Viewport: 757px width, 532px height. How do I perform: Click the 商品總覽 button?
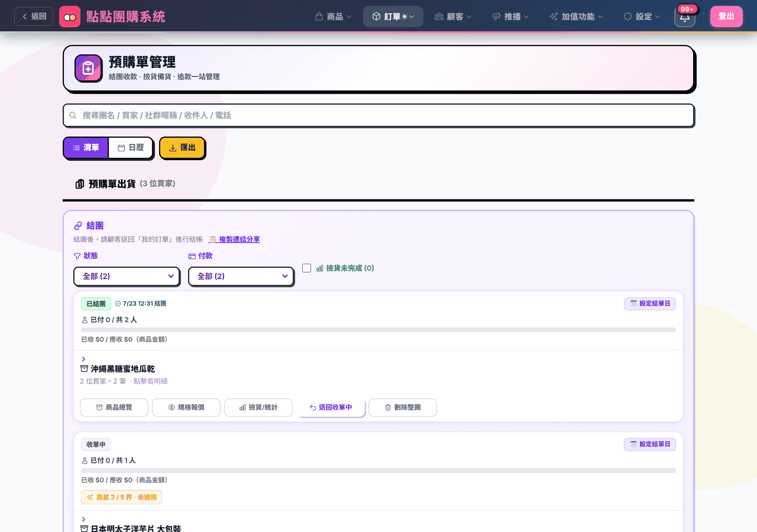tap(114, 408)
